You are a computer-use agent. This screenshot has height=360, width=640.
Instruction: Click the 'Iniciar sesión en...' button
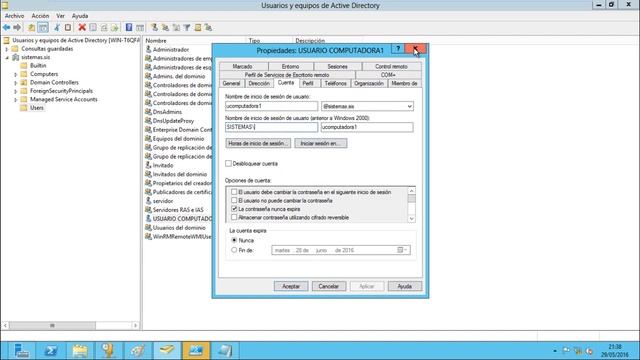tap(321, 143)
